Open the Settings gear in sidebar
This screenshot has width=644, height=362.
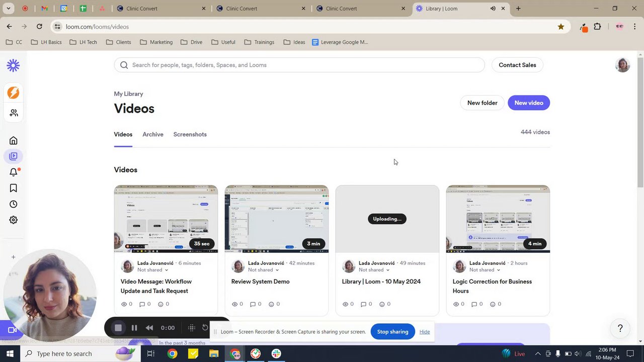[14, 220]
